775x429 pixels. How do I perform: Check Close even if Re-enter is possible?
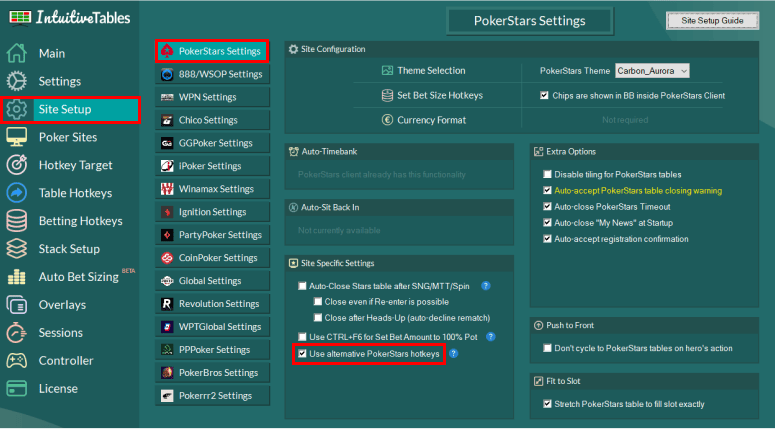[318, 301]
